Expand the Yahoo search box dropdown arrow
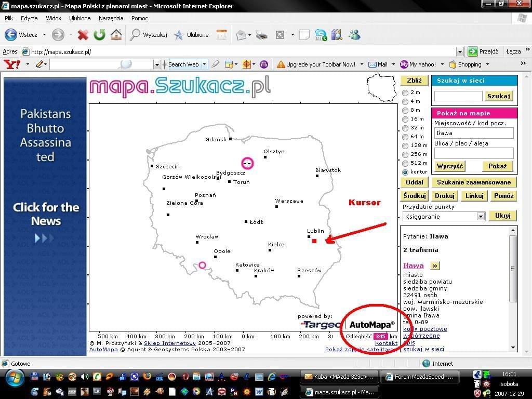The image size is (532, 399). coord(157,64)
